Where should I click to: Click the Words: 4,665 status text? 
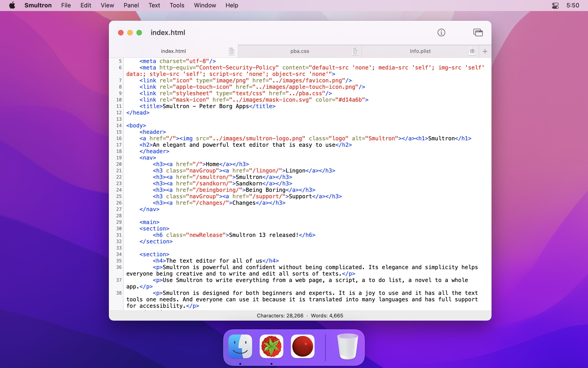(327, 316)
